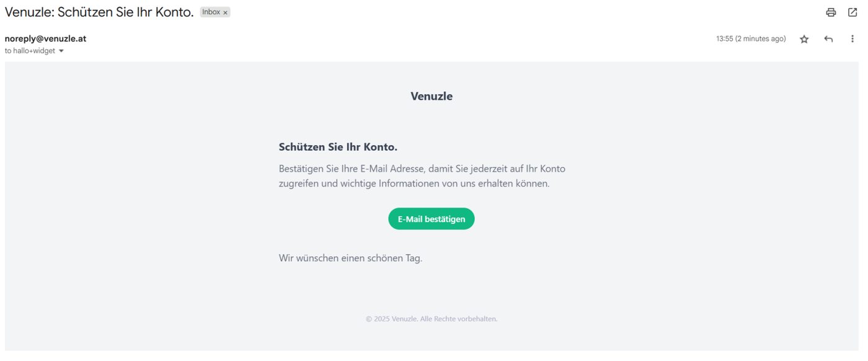Expand recipient details arrow next to hallo+widget

coord(61,51)
